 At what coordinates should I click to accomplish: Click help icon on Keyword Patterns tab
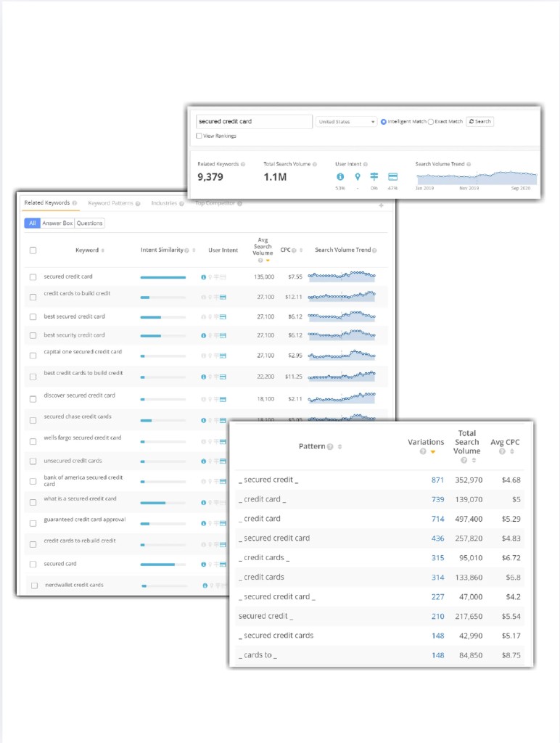pyautogui.click(x=138, y=204)
